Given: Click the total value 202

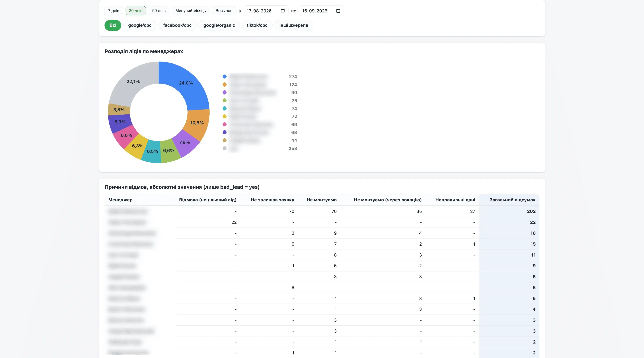Looking at the screenshot, I should point(531,211).
